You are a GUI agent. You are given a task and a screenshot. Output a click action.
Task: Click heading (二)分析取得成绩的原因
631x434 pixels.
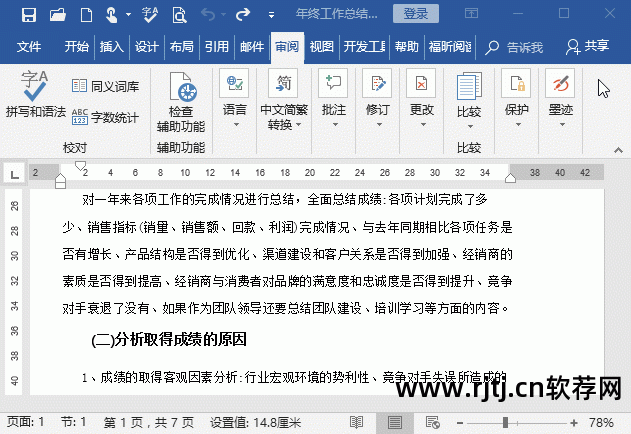pyautogui.click(x=169, y=340)
